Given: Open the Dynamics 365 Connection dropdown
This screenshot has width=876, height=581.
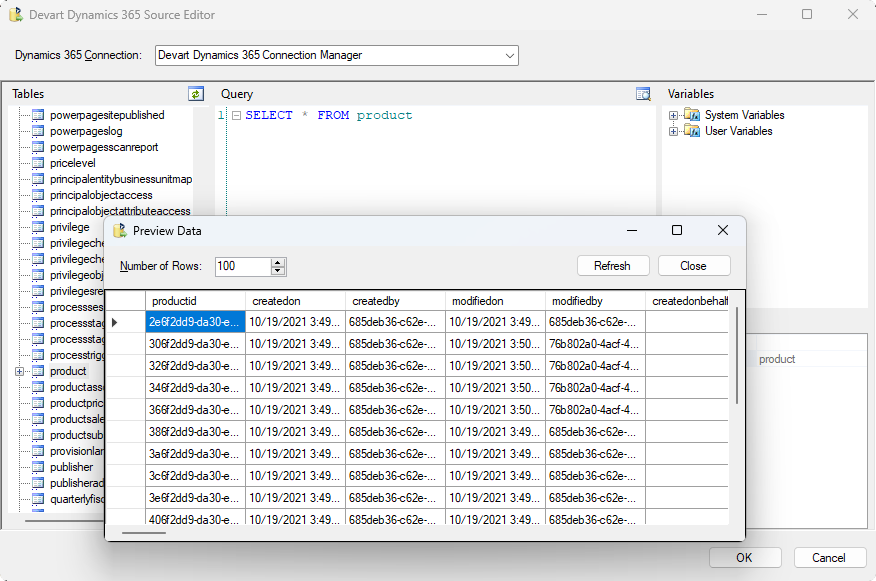Looking at the screenshot, I should click(x=510, y=55).
